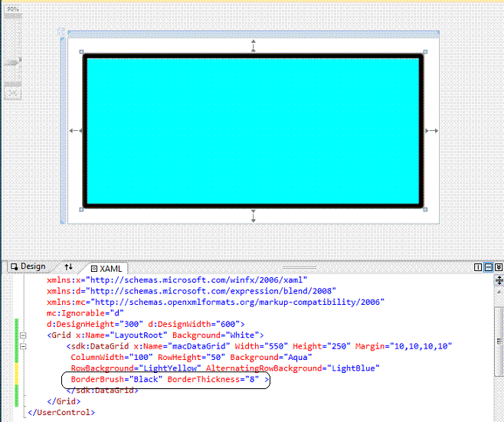Swap the Design and XAML panes
504x422 pixels.
[x=68, y=267]
